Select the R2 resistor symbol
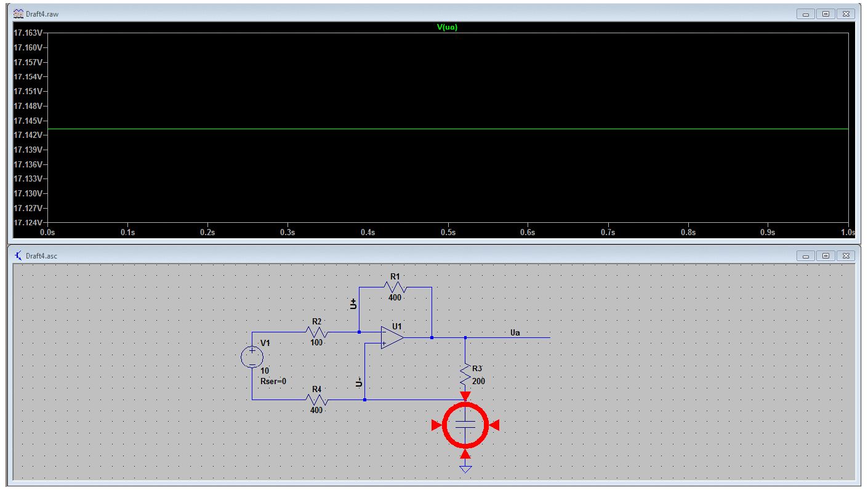The image size is (868, 490). tap(317, 332)
